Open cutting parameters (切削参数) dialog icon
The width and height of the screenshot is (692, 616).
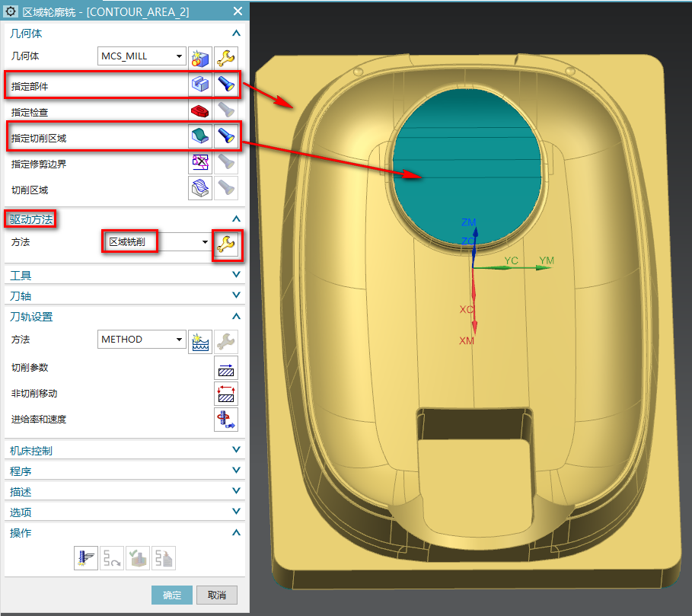tap(226, 368)
